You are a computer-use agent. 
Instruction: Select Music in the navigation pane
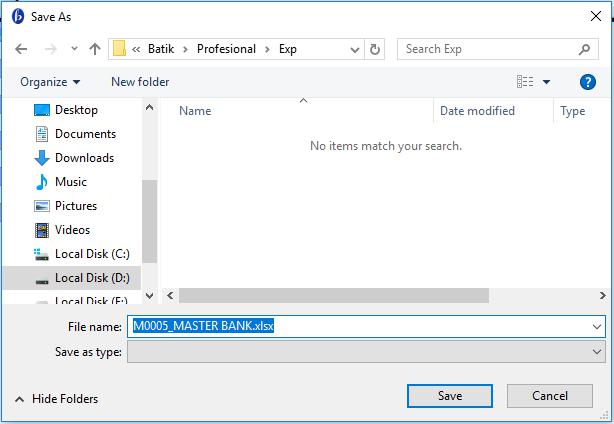pos(42,182)
